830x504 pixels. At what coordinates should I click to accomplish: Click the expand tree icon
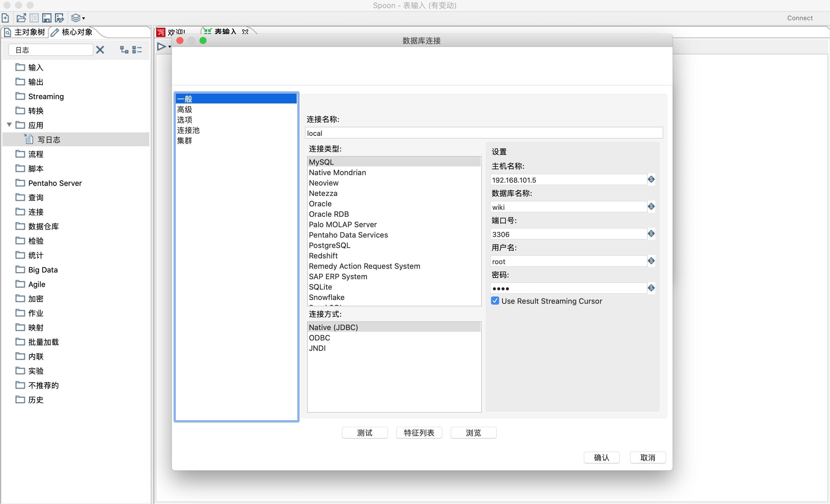point(124,50)
